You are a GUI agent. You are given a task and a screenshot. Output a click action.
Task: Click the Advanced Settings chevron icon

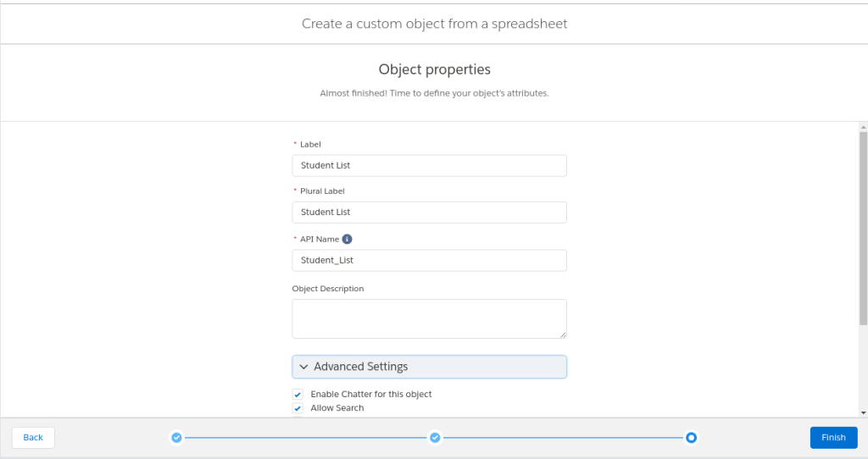303,367
